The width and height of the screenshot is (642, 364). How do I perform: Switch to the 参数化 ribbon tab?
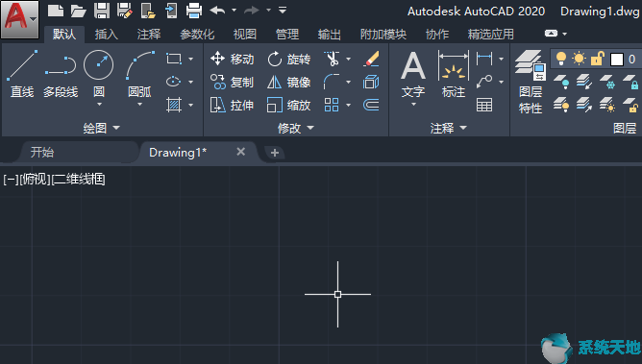[x=197, y=35]
